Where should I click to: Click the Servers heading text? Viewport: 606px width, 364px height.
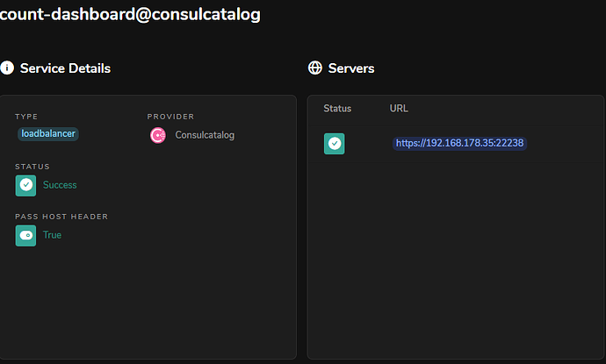pos(351,68)
